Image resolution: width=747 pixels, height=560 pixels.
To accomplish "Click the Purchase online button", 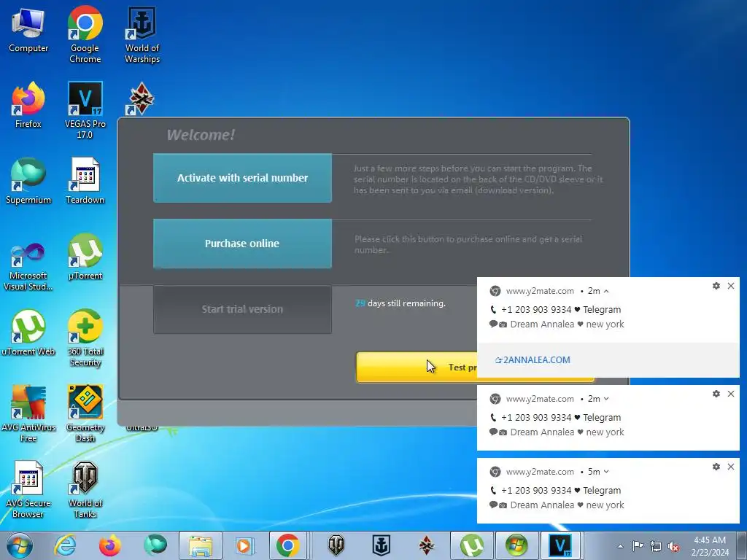I will pyautogui.click(x=242, y=244).
